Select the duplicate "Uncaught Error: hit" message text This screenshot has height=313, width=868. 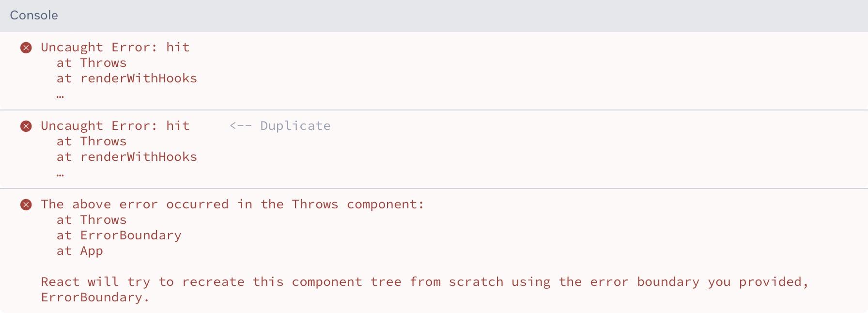tap(115, 126)
